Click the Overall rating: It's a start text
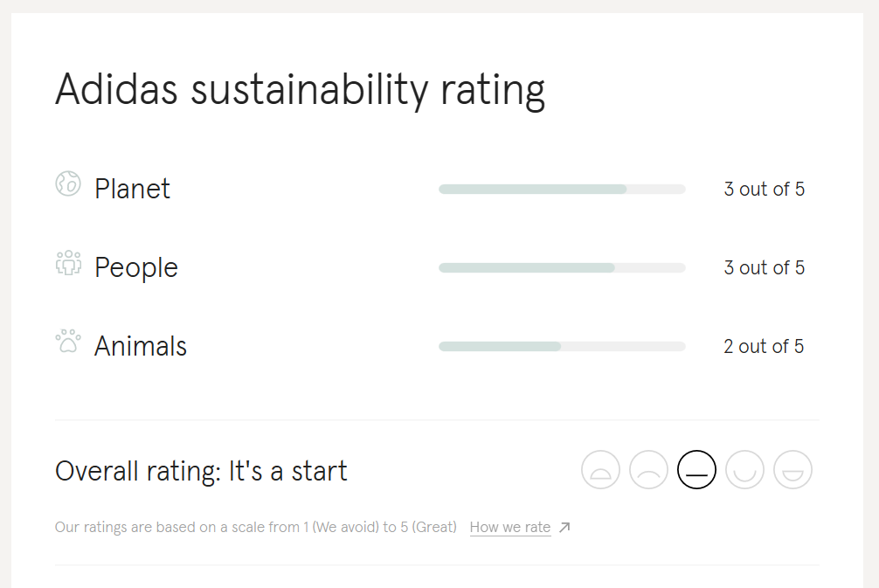The width and height of the screenshot is (879, 588). pos(201,471)
